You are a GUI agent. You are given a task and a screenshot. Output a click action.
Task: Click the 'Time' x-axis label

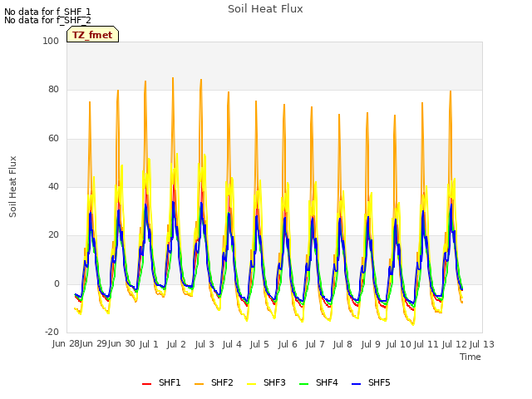click(x=470, y=357)
